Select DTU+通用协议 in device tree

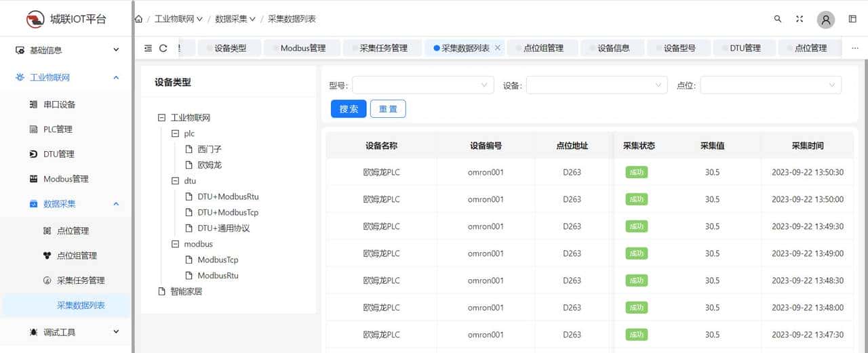(x=224, y=228)
